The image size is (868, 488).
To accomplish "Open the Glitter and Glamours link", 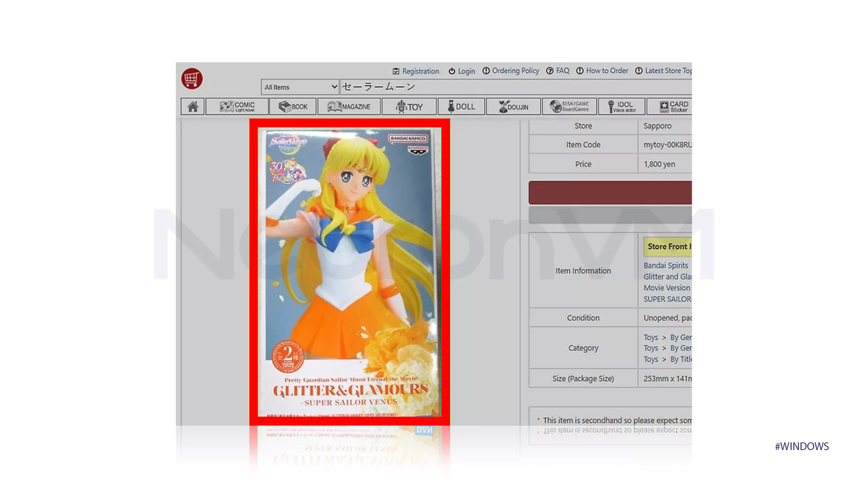I will pyautogui.click(x=668, y=277).
